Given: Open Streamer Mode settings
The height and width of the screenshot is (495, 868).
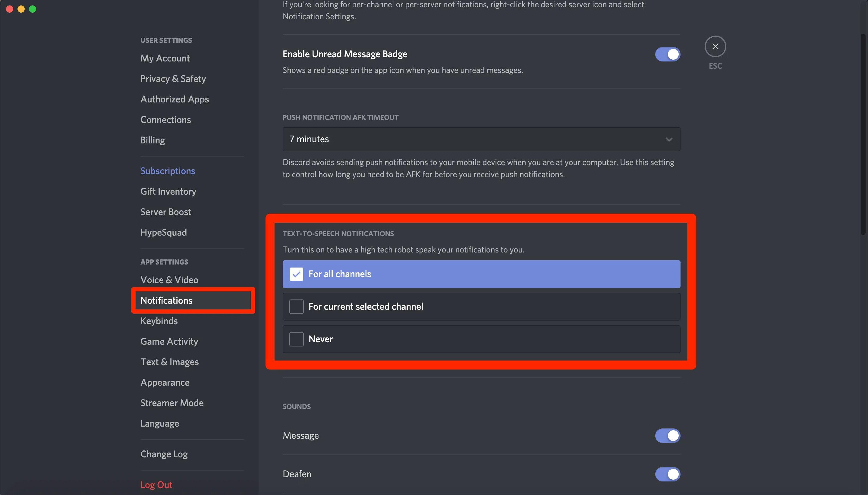Looking at the screenshot, I should 172,403.
